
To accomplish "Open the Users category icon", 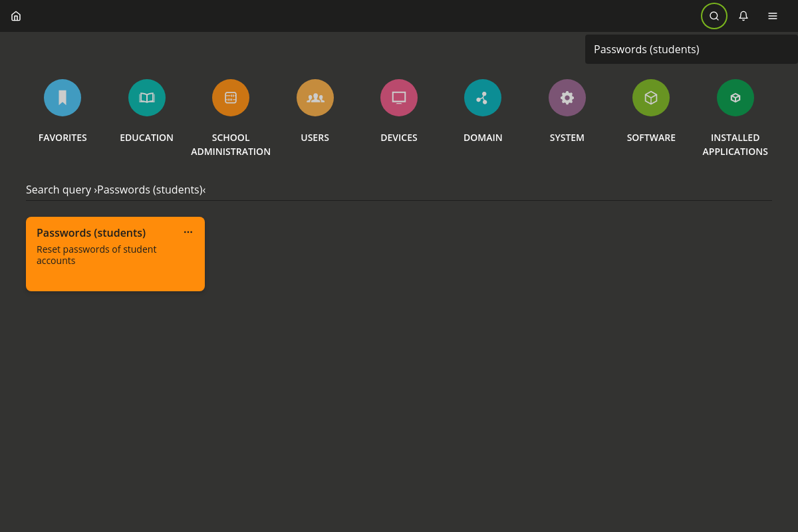I will [x=315, y=98].
